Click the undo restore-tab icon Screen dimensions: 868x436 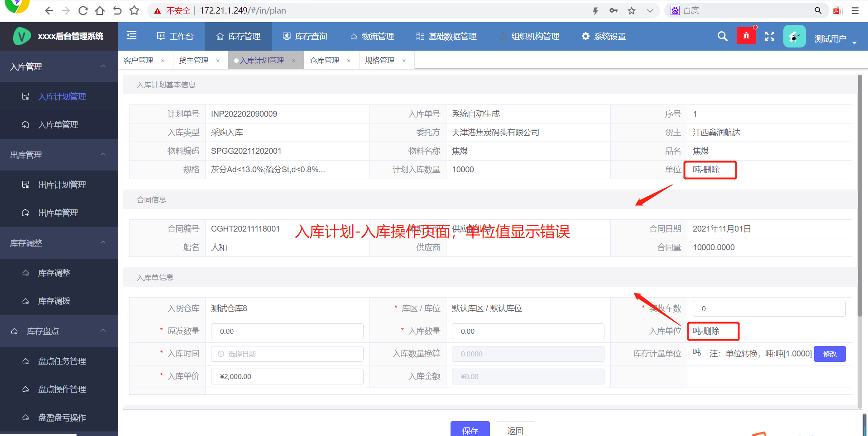coord(117,10)
